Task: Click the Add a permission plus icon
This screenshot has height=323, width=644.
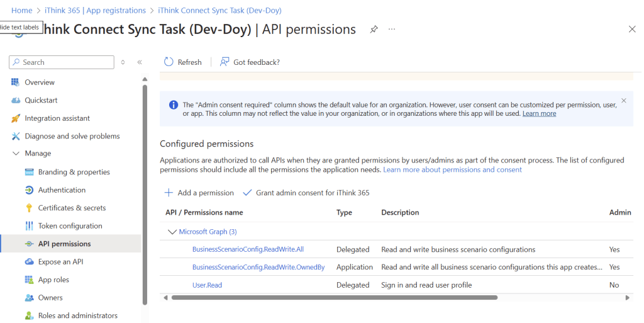Action: (169, 193)
